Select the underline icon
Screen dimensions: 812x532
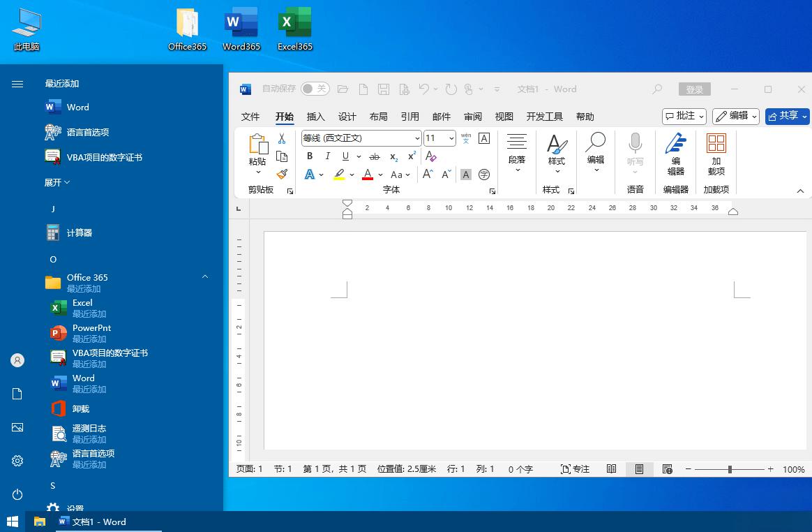click(344, 156)
